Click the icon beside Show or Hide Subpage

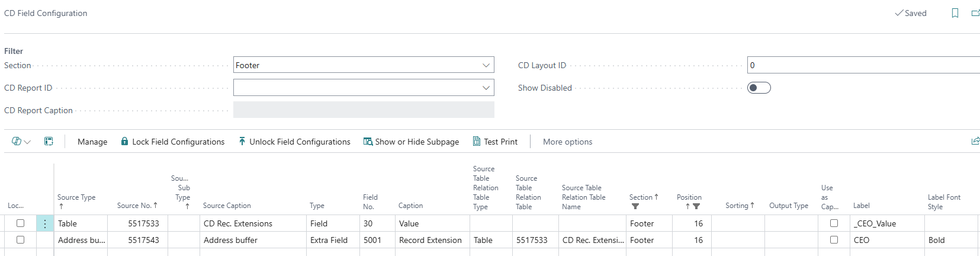point(368,142)
